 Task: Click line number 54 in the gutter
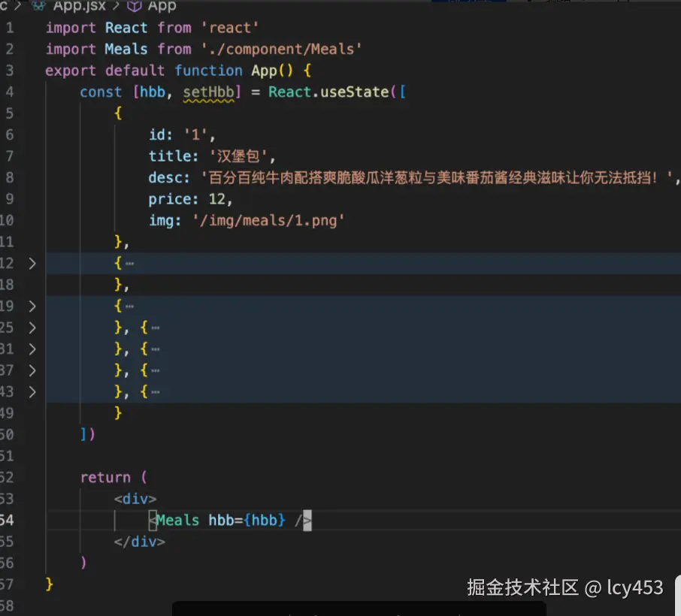[8, 520]
